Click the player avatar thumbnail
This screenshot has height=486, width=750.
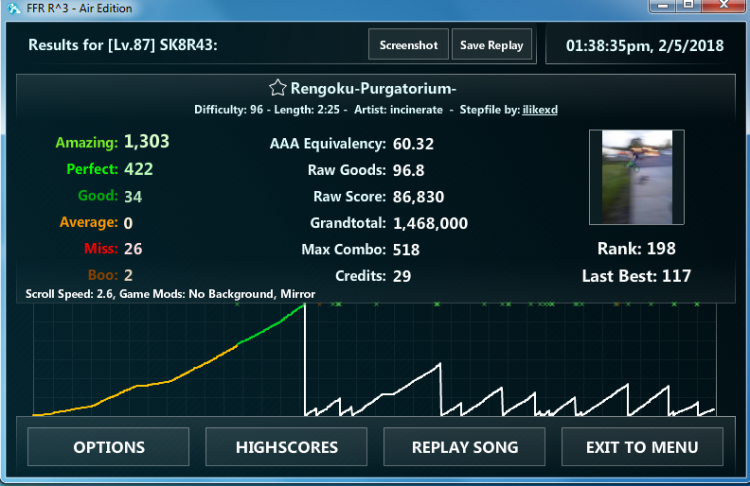point(637,178)
